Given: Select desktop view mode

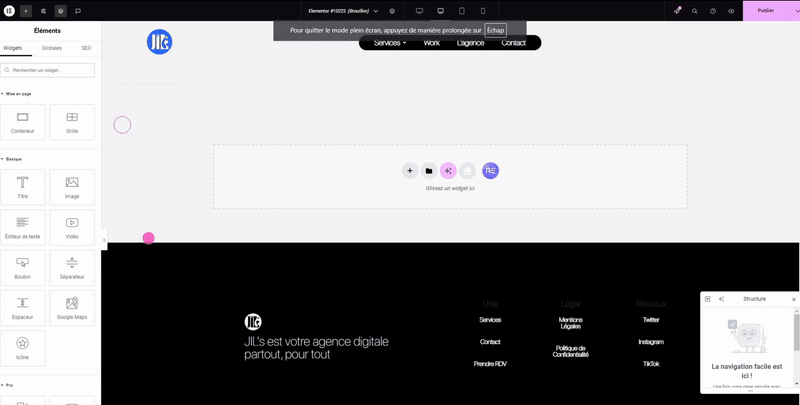Looking at the screenshot, I should pos(419,11).
